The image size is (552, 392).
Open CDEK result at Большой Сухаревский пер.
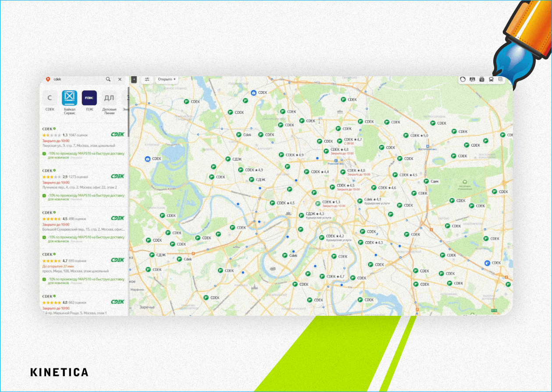84,227
